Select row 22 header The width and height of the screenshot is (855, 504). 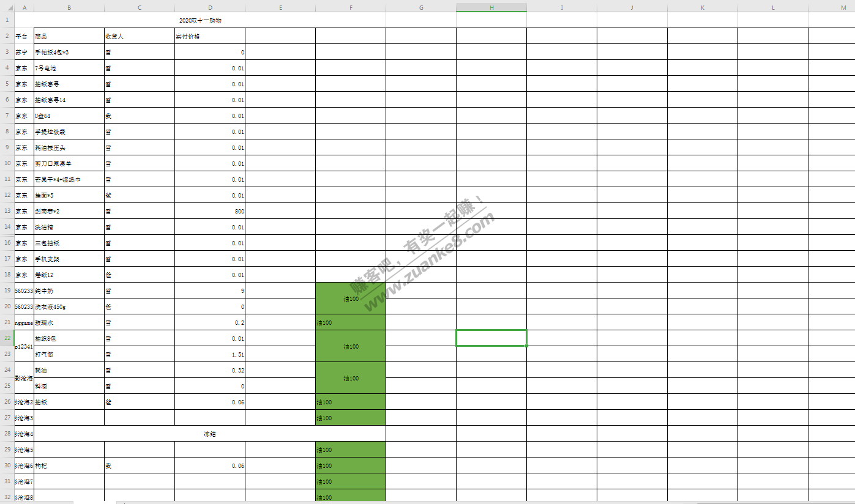[x=7, y=338]
